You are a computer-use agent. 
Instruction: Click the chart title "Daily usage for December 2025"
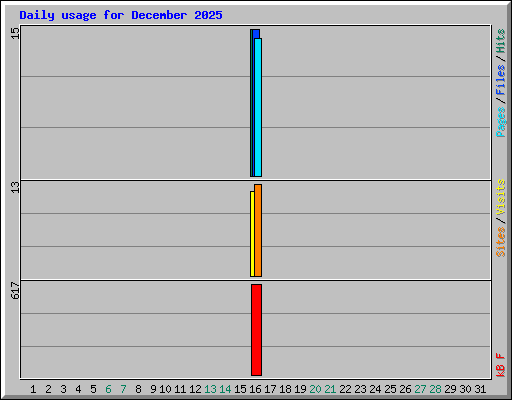coord(121,15)
